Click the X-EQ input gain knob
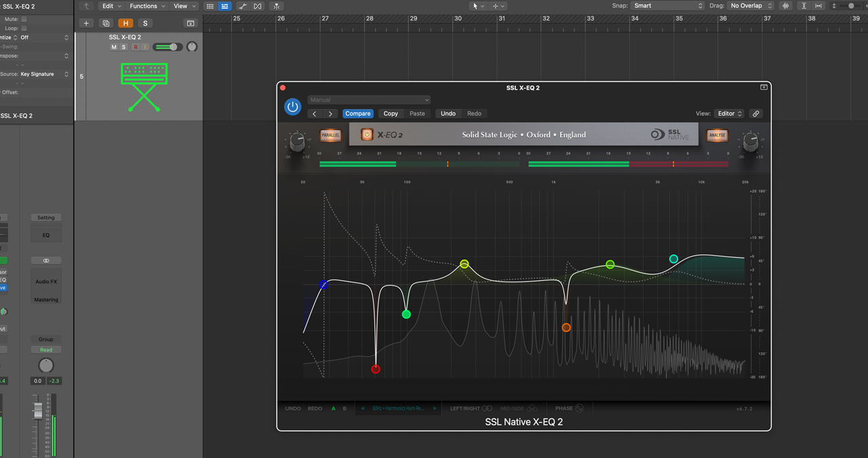868x458 pixels. pyautogui.click(x=298, y=142)
